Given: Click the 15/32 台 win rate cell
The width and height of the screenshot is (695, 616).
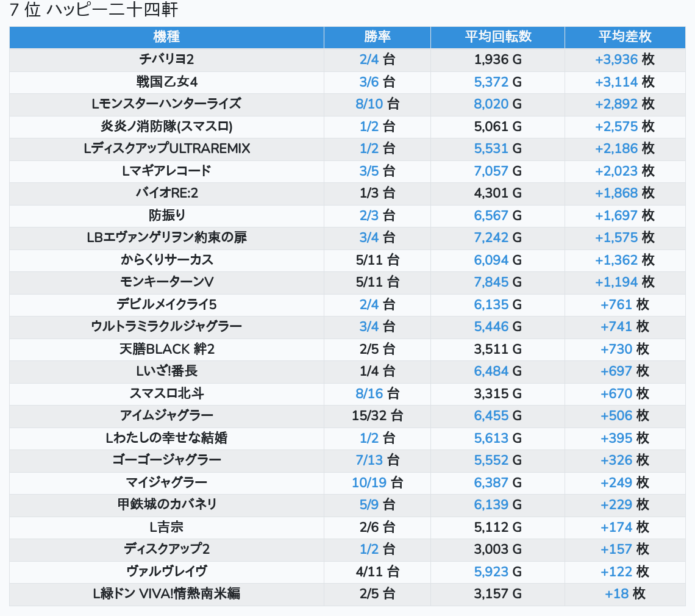Looking at the screenshot, I should 377,416.
